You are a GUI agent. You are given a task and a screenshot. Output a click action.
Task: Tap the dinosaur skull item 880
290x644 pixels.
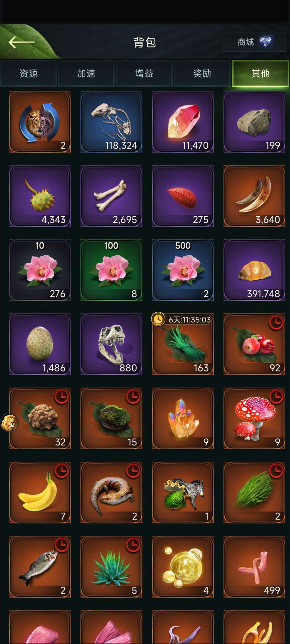click(x=111, y=344)
